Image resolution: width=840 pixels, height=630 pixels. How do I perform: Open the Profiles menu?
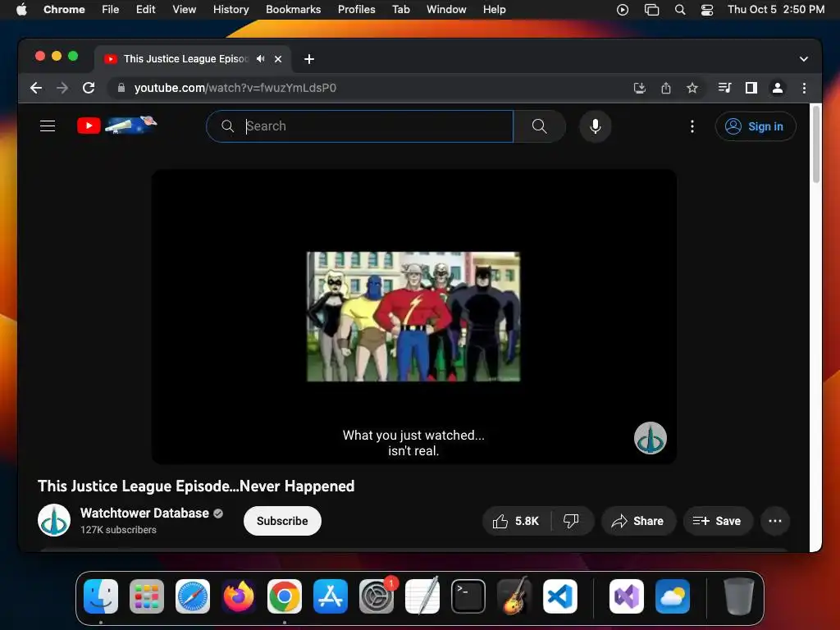[356, 9]
